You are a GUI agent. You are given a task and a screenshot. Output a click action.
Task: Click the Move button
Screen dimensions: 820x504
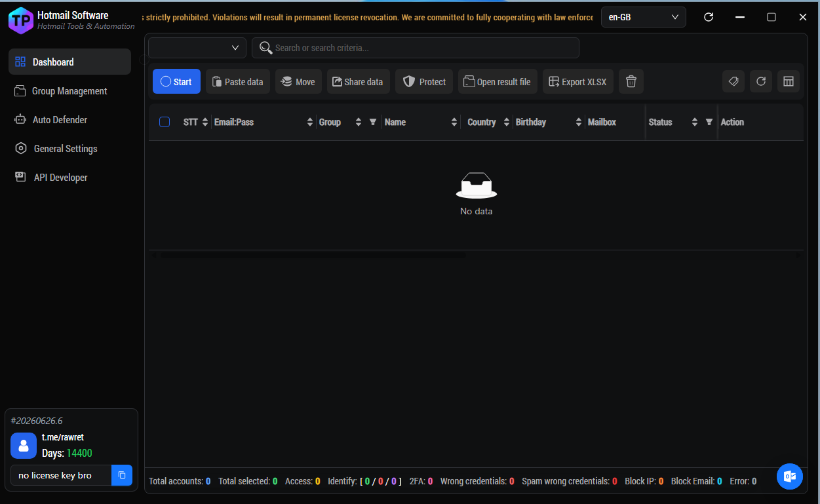coord(298,82)
